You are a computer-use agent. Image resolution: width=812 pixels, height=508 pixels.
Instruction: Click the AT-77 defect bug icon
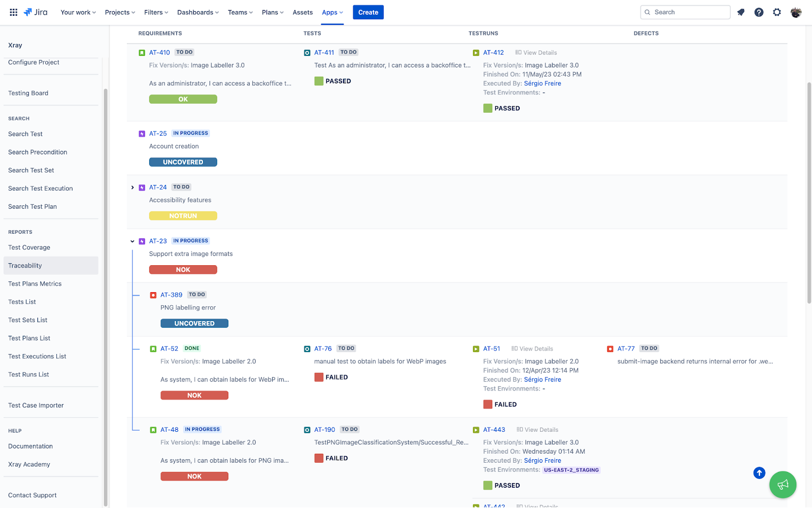(610, 349)
